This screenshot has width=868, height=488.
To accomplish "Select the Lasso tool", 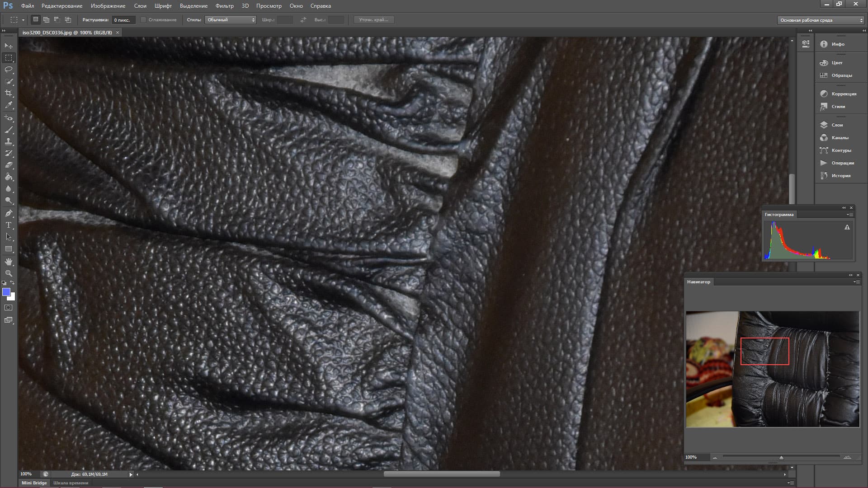I will [x=9, y=70].
